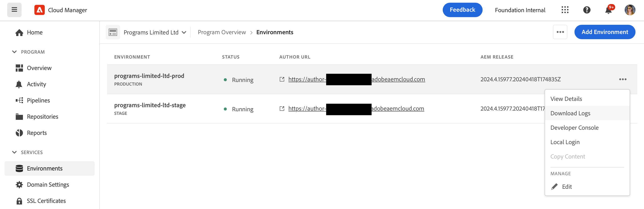Viewport: 644px width, 209px height.
Task: Click the Home house icon
Action: coord(19,32)
